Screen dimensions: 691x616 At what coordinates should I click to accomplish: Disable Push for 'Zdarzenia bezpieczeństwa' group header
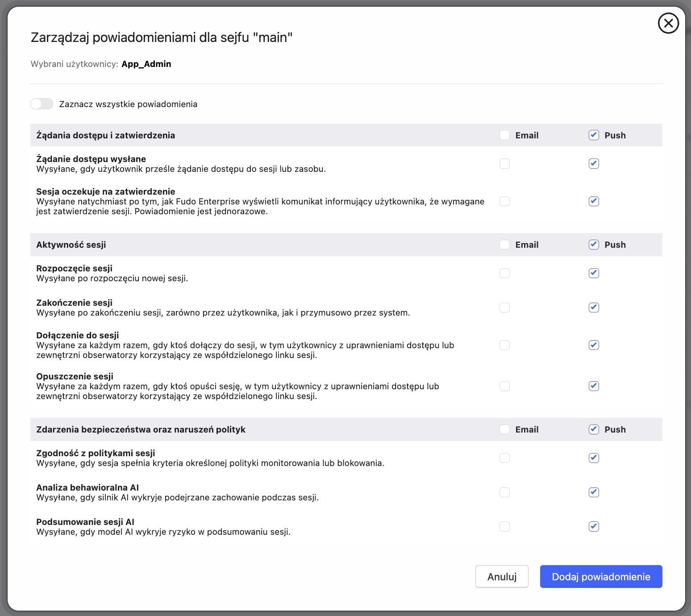(x=594, y=429)
